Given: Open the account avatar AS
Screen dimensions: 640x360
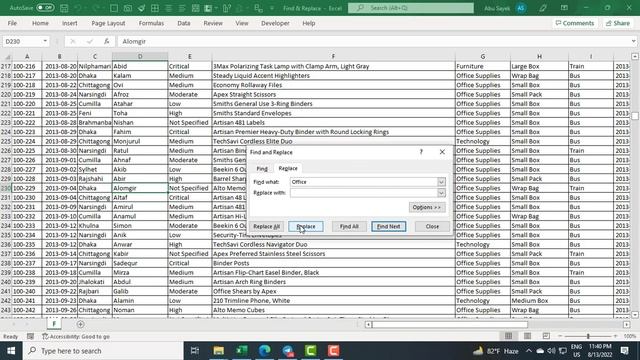Looking at the screenshot, I should [521, 8].
